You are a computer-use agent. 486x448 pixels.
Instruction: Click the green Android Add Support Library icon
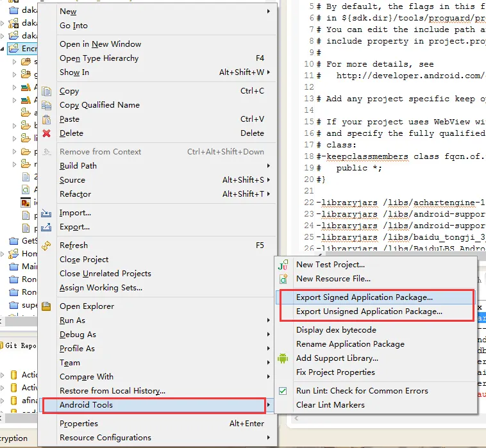[x=283, y=358]
